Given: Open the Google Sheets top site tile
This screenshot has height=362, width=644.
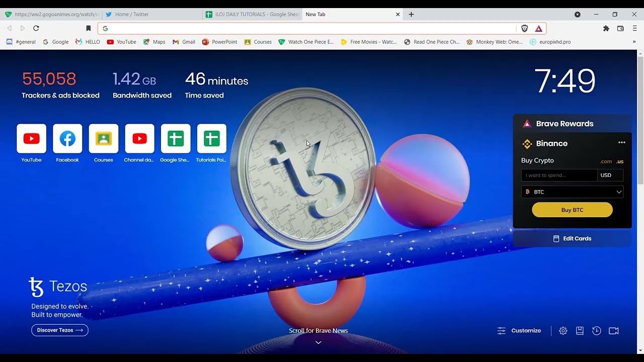Looking at the screenshot, I should coord(176,138).
